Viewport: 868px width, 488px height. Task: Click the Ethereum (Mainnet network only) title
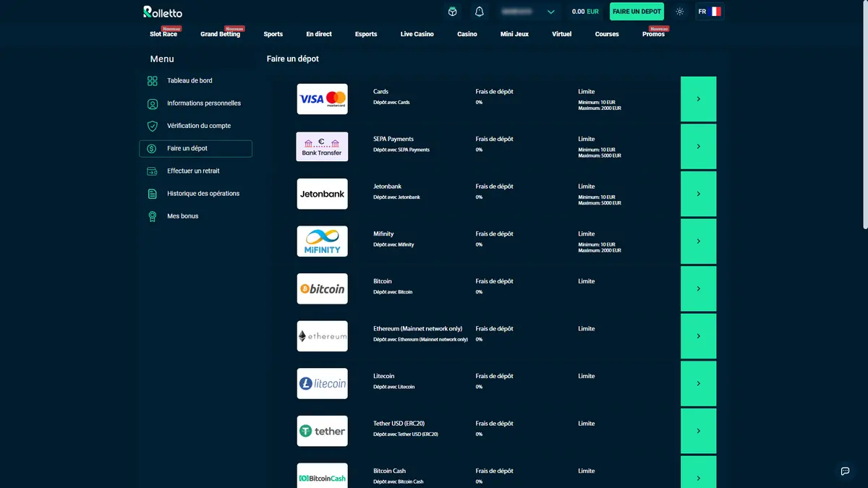(x=417, y=329)
